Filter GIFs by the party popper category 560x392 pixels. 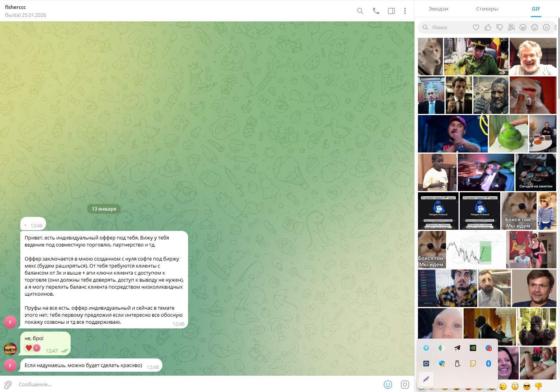click(x=511, y=27)
